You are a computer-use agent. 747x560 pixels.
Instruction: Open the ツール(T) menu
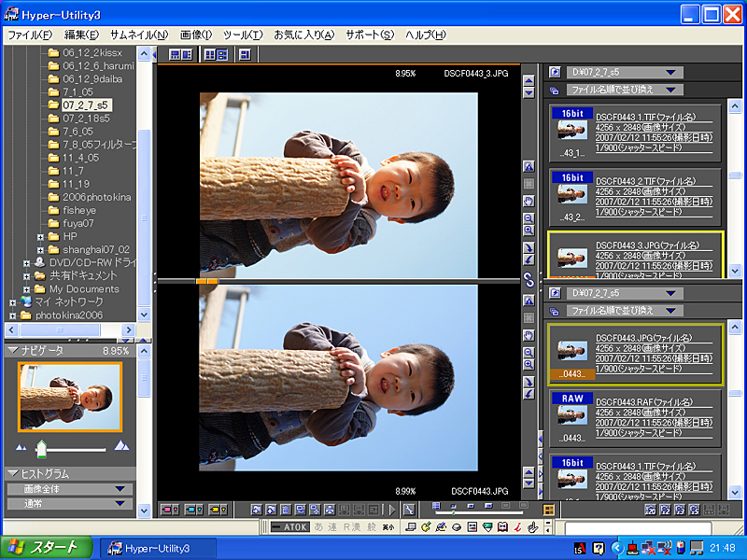(x=243, y=35)
